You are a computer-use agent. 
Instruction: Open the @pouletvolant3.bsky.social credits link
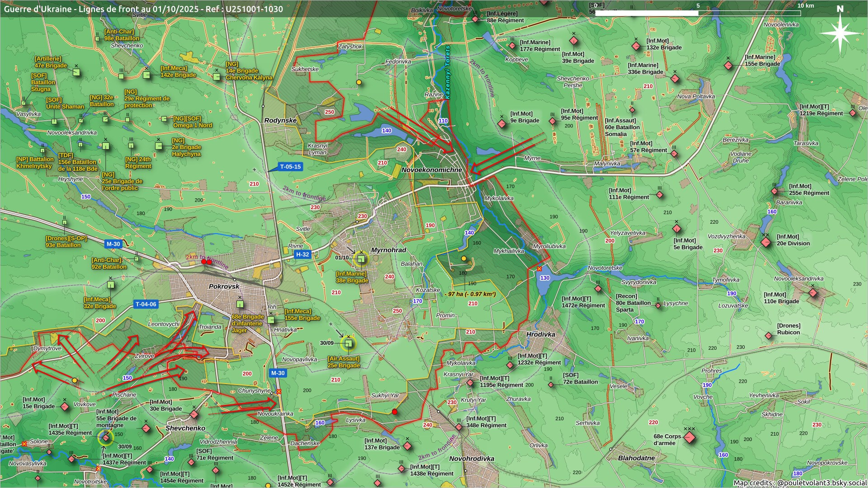[821, 483]
